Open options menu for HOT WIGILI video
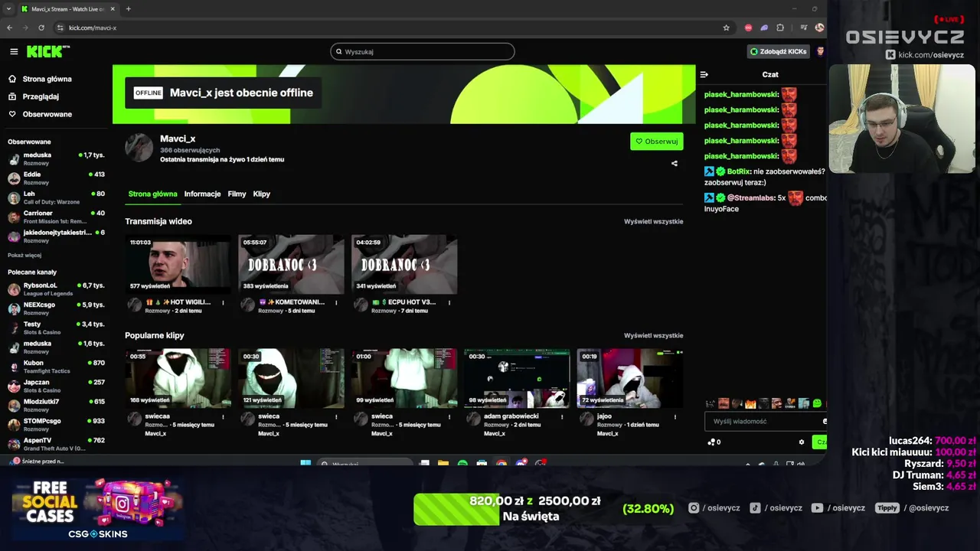Image resolution: width=980 pixels, height=551 pixels. 223,302
